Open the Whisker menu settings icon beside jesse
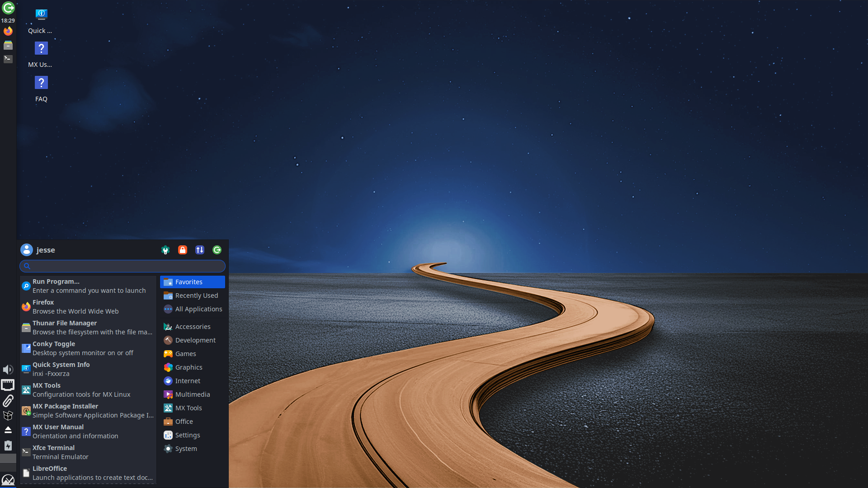868x488 pixels. [x=165, y=250]
